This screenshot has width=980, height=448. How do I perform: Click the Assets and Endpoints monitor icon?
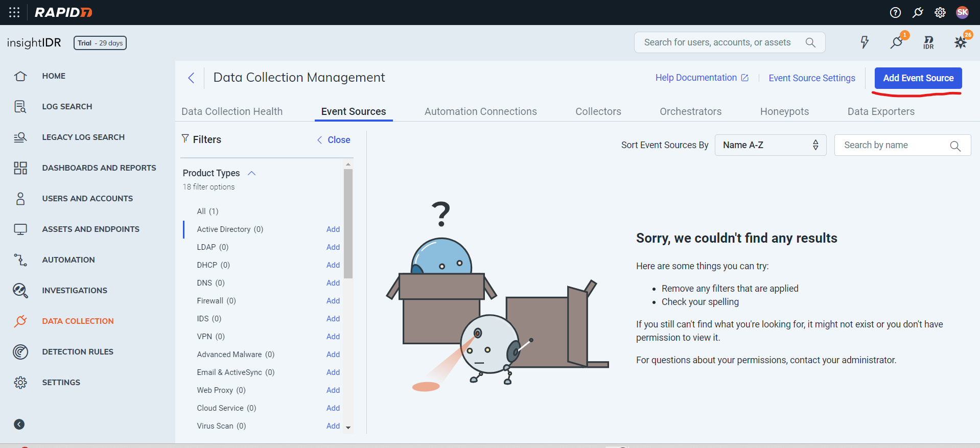pos(20,229)
